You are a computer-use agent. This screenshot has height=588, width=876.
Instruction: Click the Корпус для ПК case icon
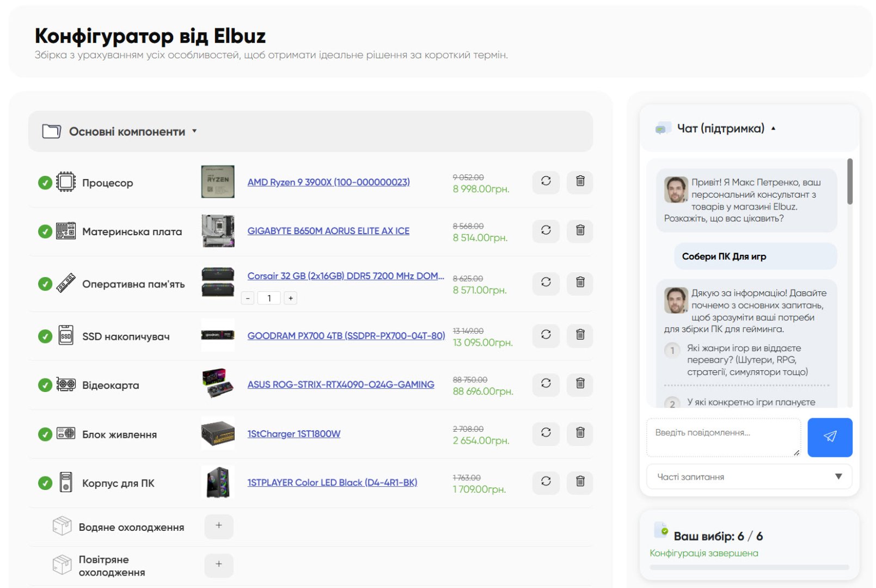click(66, 482)
